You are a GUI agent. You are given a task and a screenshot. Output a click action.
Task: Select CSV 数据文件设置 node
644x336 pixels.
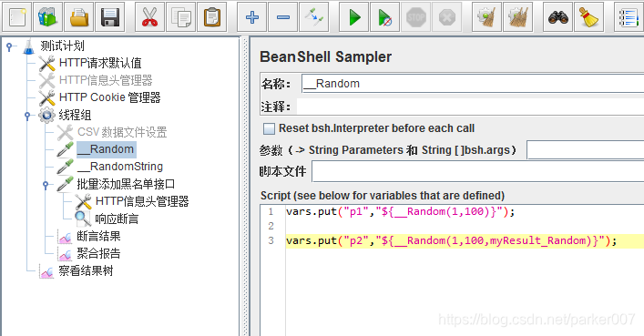[x=122, y=132]
